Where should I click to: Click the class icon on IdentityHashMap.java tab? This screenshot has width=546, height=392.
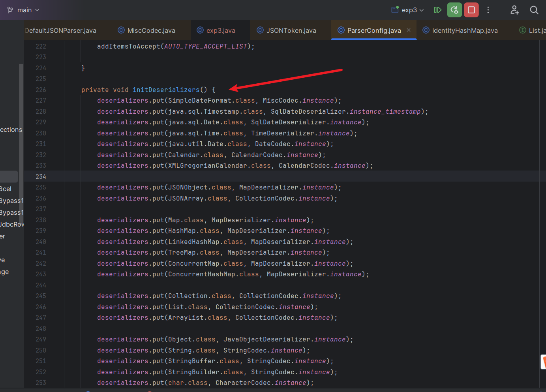pyautogui.click(x=426, y=30)
